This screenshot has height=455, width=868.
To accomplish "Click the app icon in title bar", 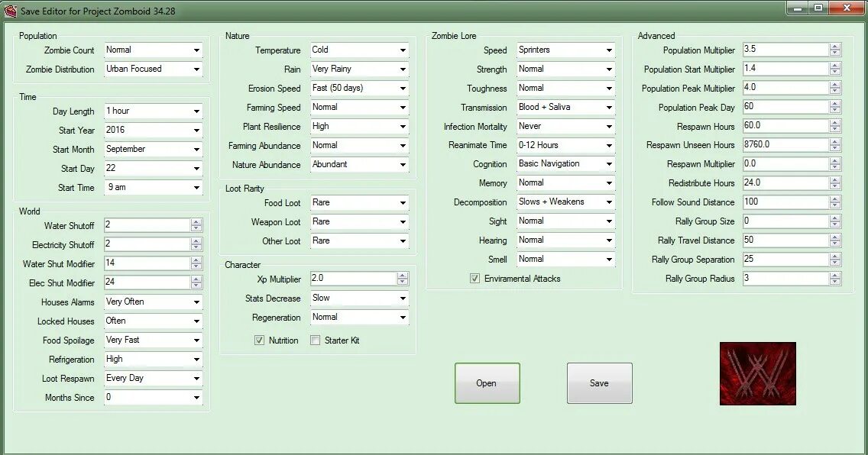I will pyautogui.click(x=10, y=11).
